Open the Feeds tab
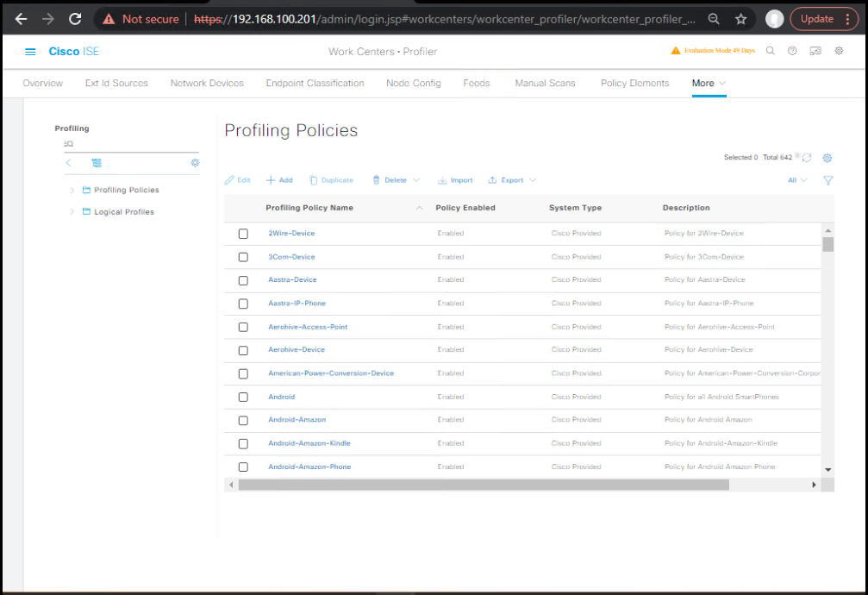868x595 pixels. [477, 83]
